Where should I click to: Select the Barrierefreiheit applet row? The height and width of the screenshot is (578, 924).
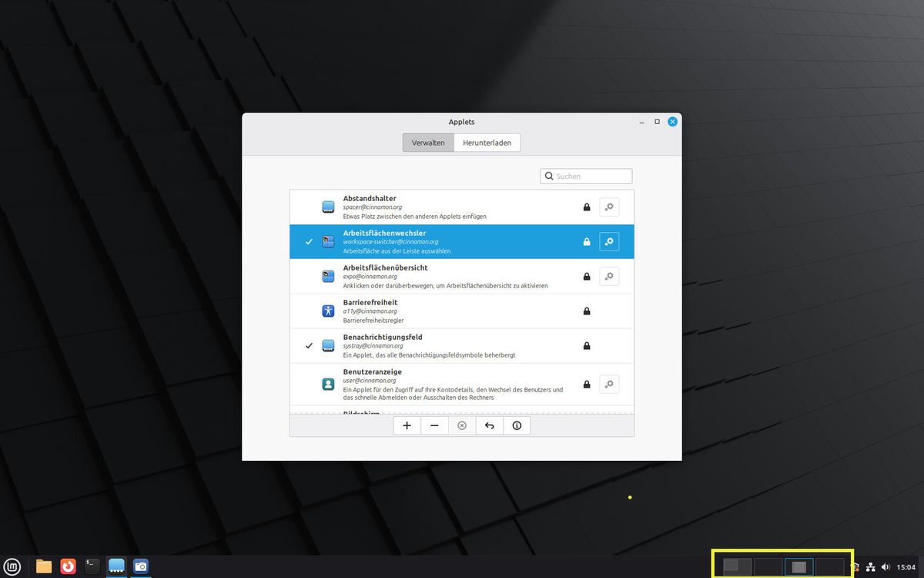(462, 311)
